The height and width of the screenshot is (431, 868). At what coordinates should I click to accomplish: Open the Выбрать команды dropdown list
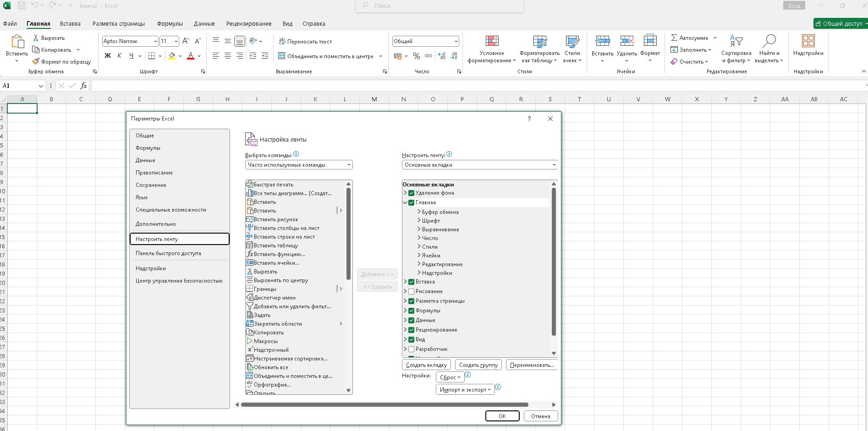299,165
